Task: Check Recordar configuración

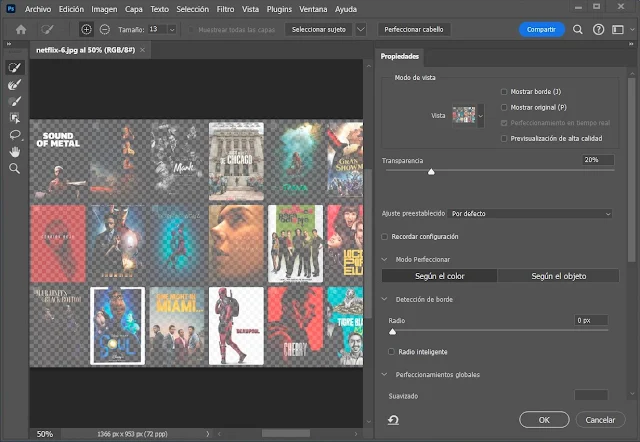Action: [384, 237]
